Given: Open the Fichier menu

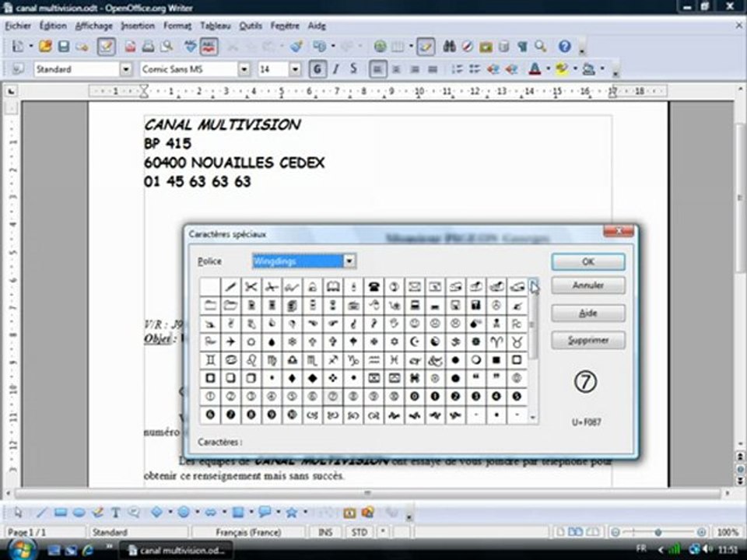Looking at the screenshot, I should (x=18, y=26).
